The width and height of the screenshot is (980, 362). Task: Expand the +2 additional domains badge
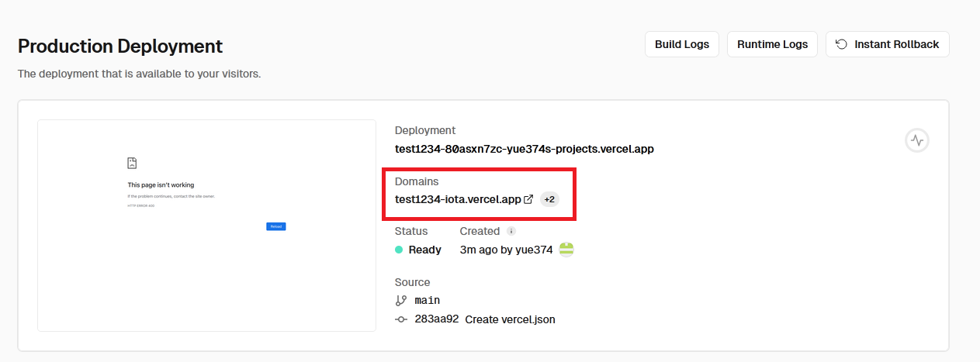coord(549,199)
